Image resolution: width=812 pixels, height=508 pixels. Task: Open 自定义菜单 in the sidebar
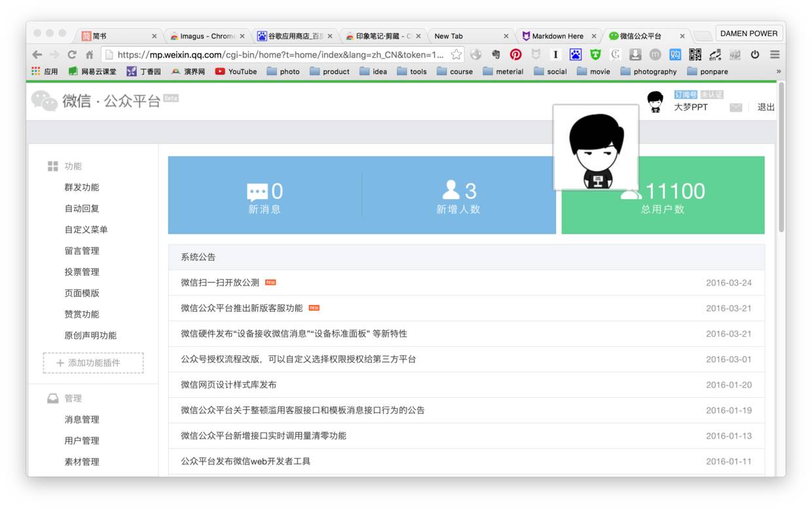86,230
